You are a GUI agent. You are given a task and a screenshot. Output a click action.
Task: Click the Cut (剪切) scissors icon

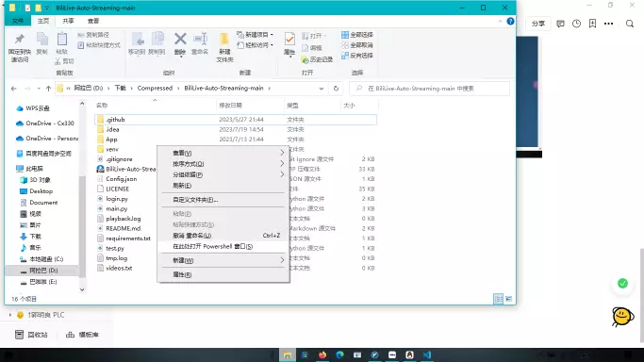pyautogui.click(x=58, y=61)
